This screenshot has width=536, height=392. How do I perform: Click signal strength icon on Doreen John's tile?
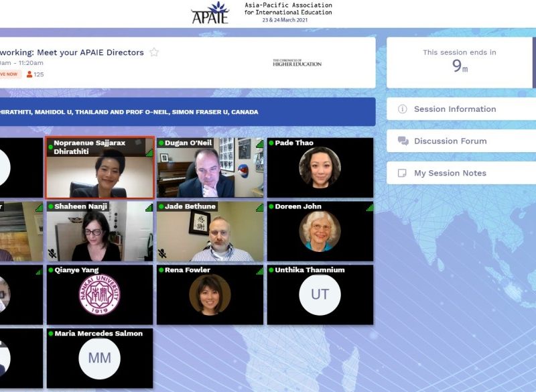tap(369, 208)
